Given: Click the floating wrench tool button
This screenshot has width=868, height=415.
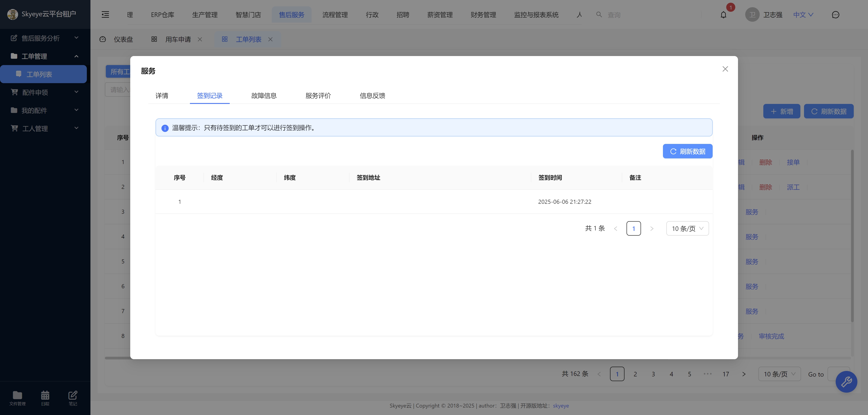Looking at the screenshot, I should click(846, 382).
